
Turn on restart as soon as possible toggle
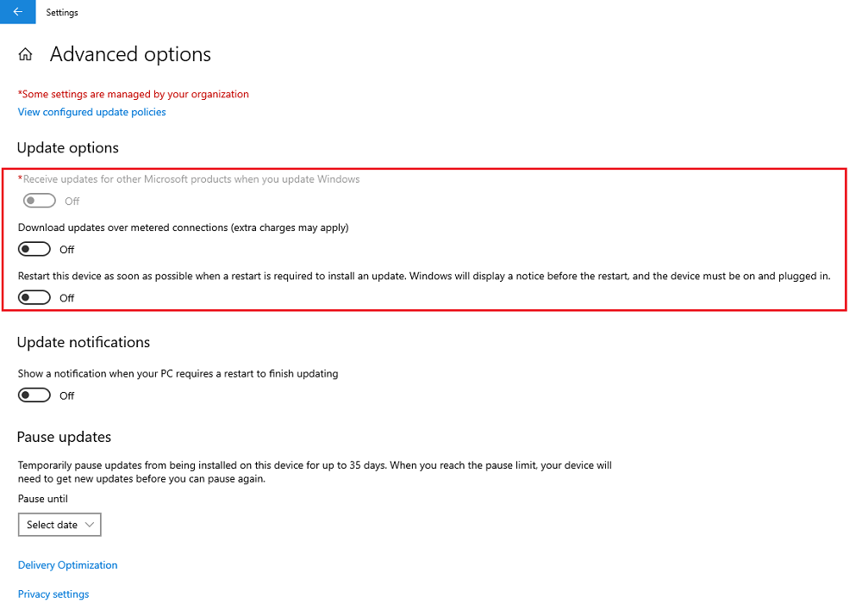[34, 298]
